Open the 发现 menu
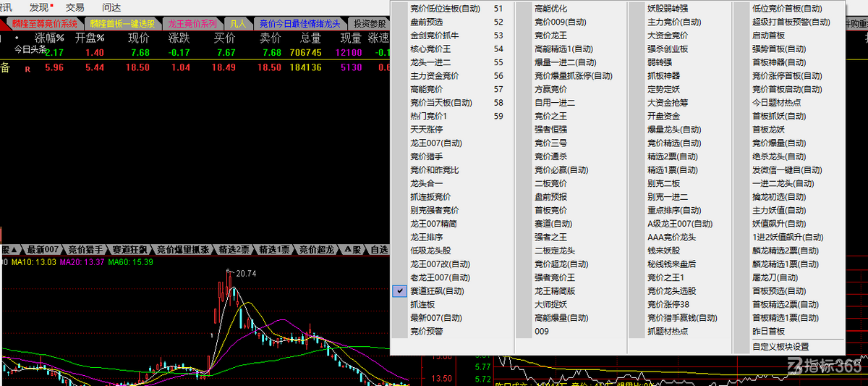Screen dimensions: 868x386 point(39,7)
